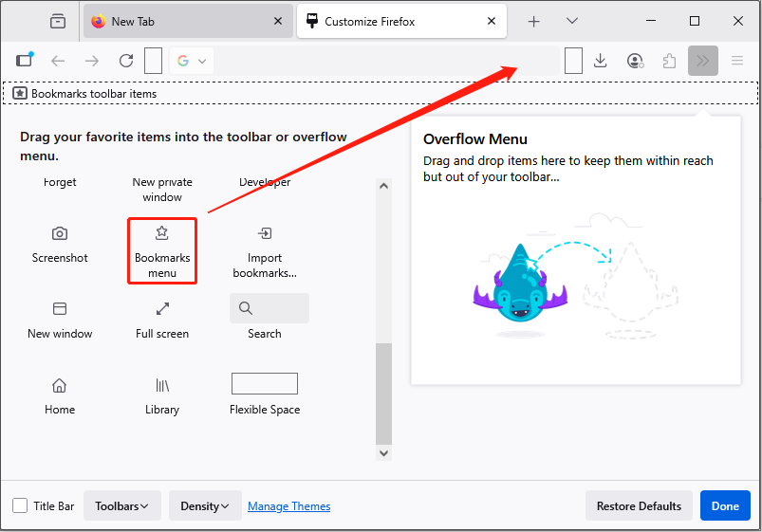Click the Screenshot camera icon
Viewport: 762px width, 532px height.
60,233
